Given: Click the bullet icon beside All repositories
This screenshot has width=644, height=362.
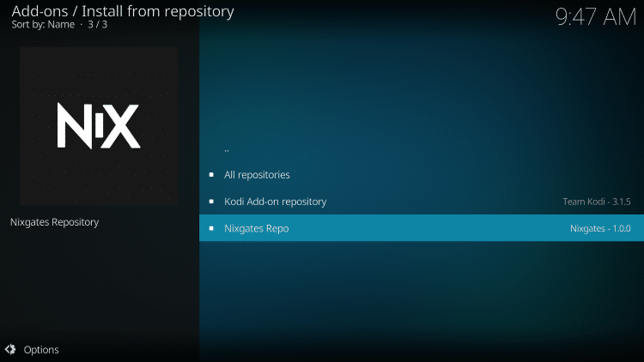Looking at the screenshot, I should [x=211, y=175].
